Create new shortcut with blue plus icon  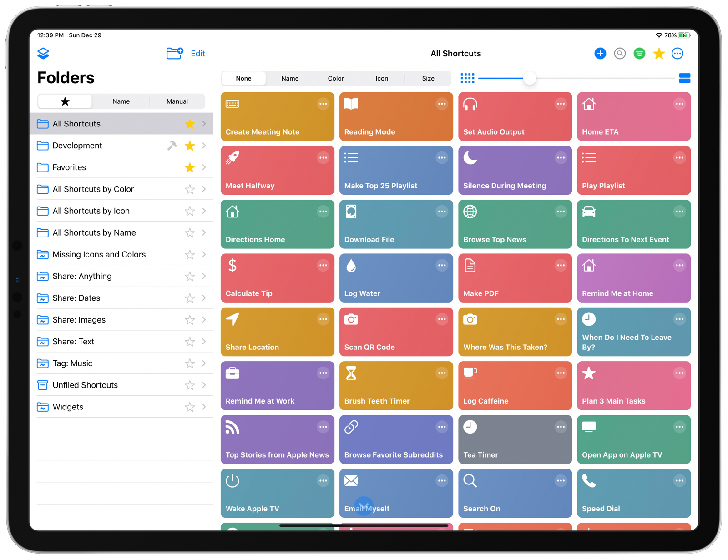(x=600, y=54)
